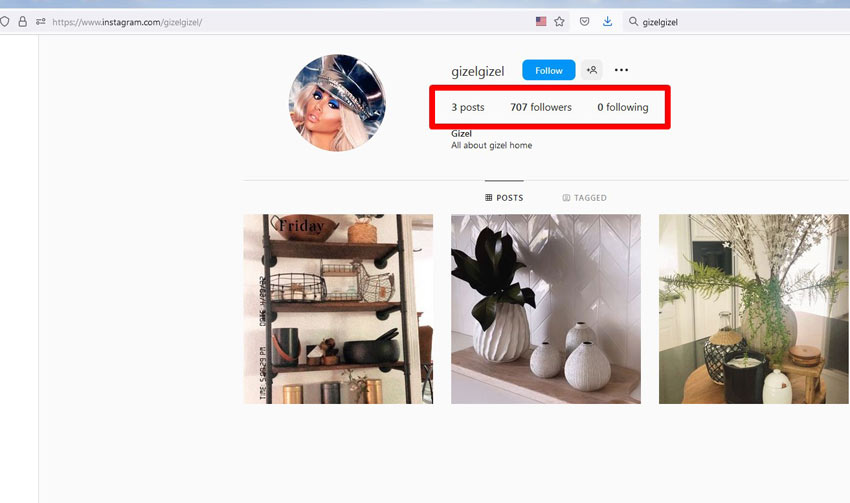Select the Posts tab
The width and height of the screenshot is (850, 503).
[504, 198]
